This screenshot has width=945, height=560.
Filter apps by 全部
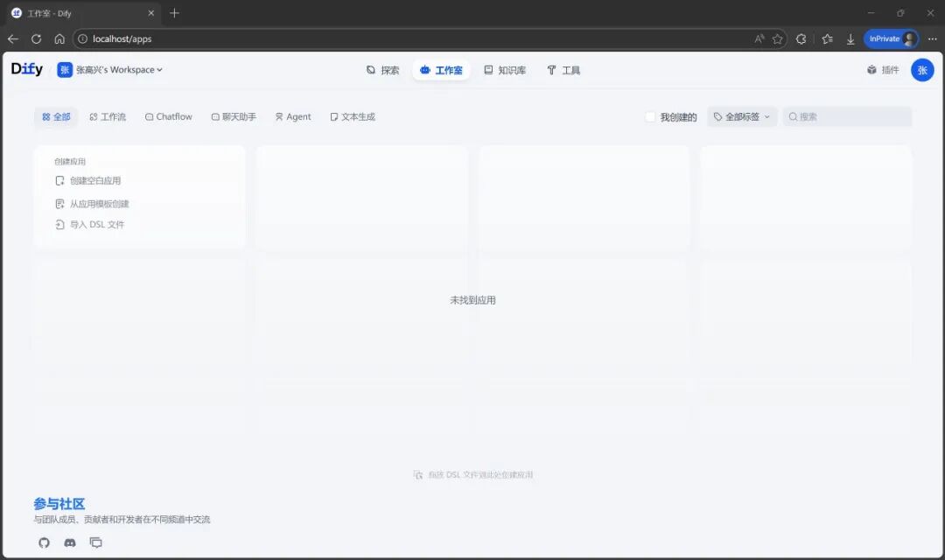point(56,117)
